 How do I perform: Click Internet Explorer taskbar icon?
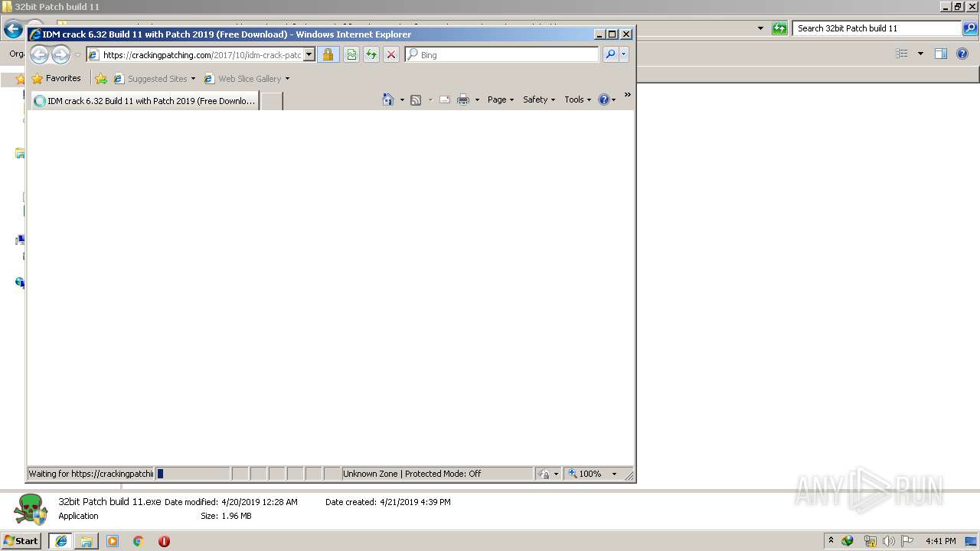[x=60, y=541]
